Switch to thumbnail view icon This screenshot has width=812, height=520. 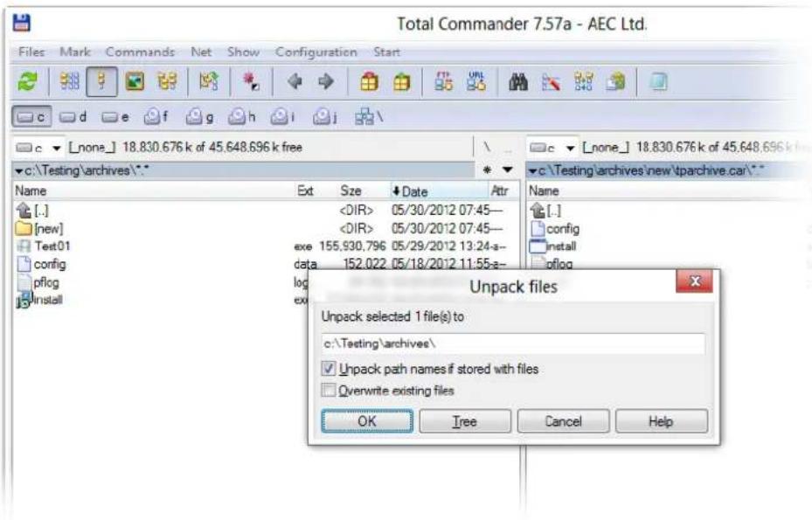click(134, 82)
